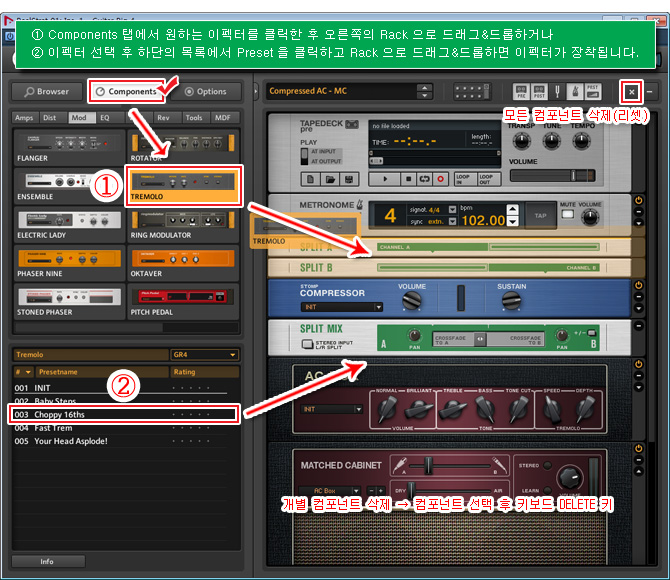Screen dimensions: 670x580
Task: Select the Stoned Phaser component
Action: pos(70,301)
